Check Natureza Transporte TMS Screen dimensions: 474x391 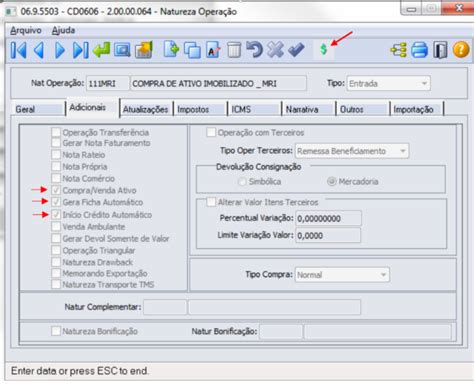pos(56,284)
